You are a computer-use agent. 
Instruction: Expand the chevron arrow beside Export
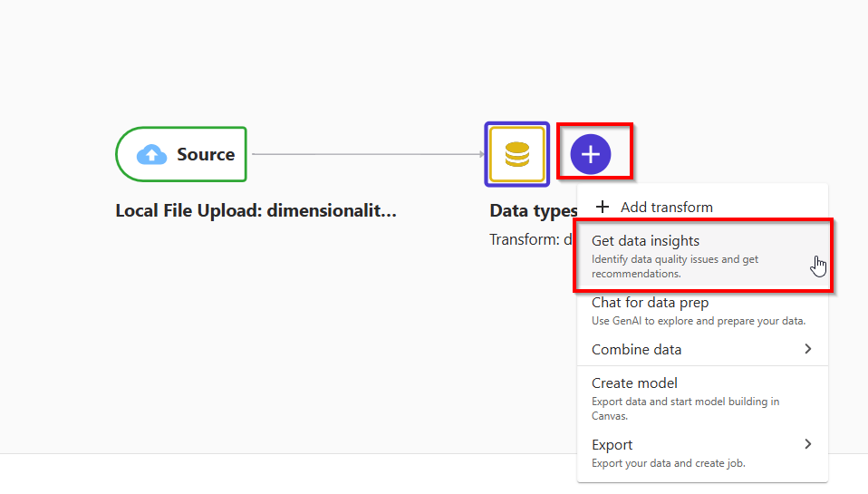[x=807, y=444]
